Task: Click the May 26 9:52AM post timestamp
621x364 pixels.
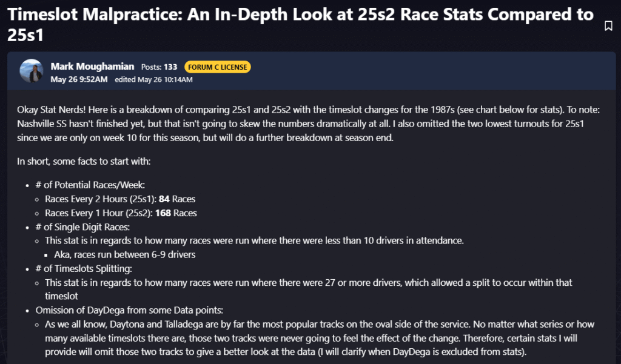Action: pyautogui.click(x=79, y=79)
